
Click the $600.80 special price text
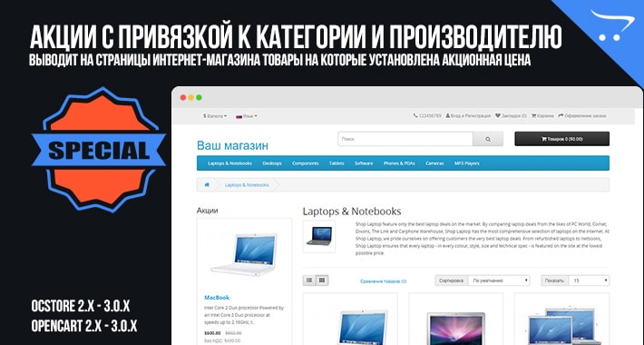click(212, 333)
